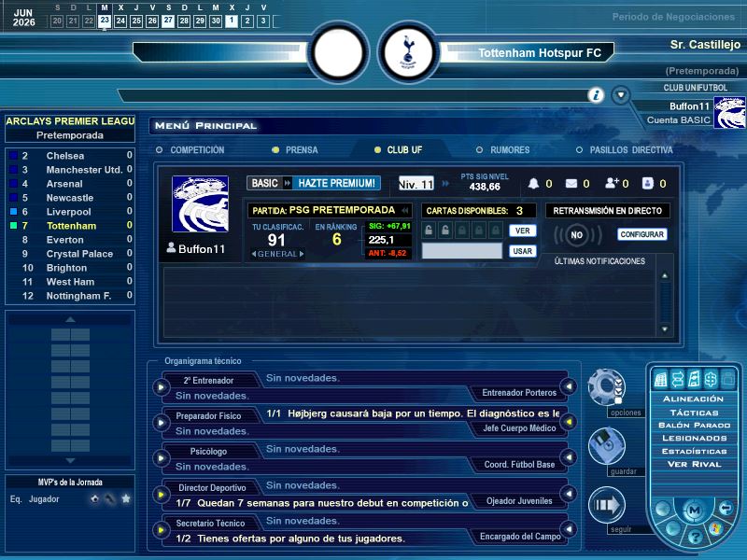This screenshot has width=747, height=560.
Task: Click soccer ball icon in MVP's header
Action: pyautogui.click(x=95, y=498)
